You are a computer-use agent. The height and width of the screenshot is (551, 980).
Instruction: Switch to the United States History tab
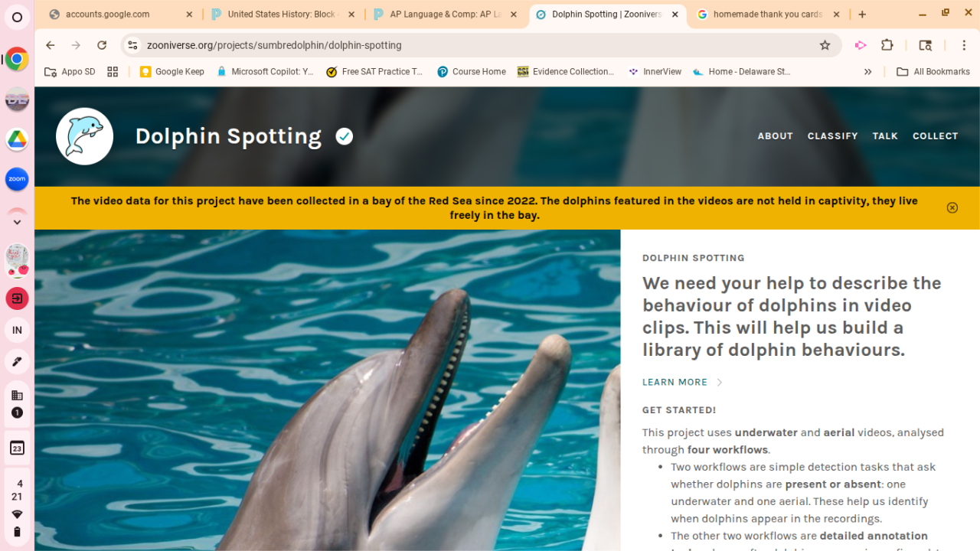click(283, 15)
